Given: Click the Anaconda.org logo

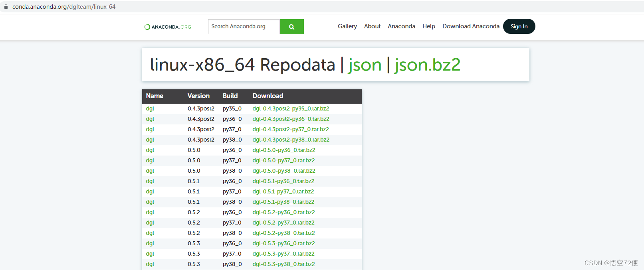Looking at the screenshot, I should pos(168,27).
